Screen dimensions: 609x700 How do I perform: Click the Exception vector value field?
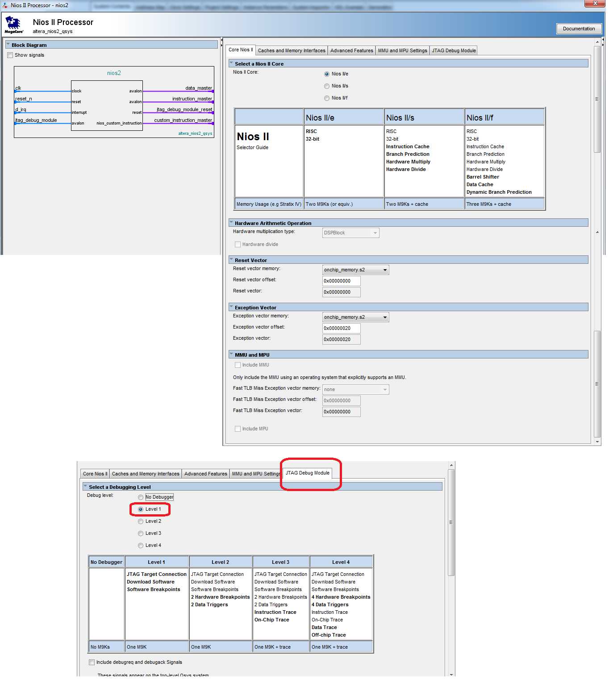(341, 340)
